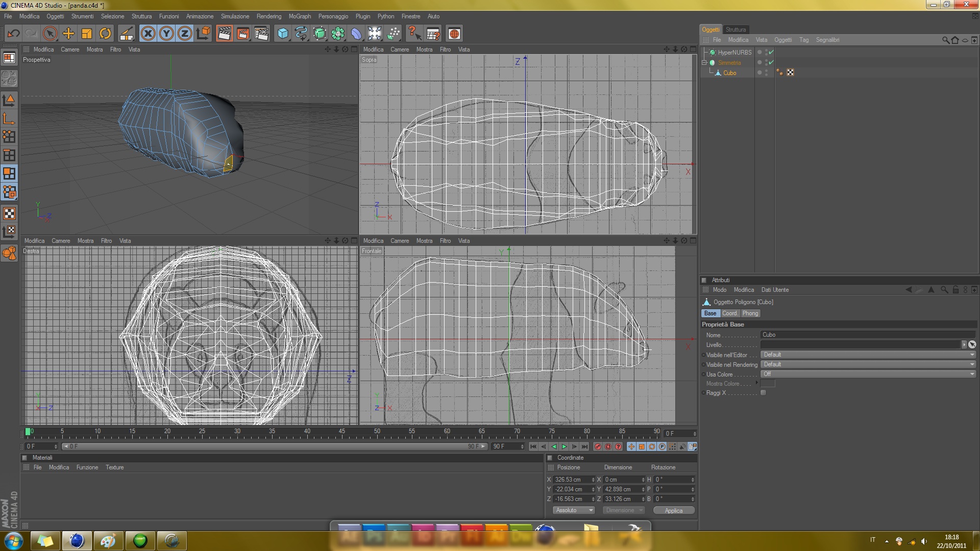Open Visibile nell'Editor dropdown
The image size is (980, 551).
pos(867,355)
